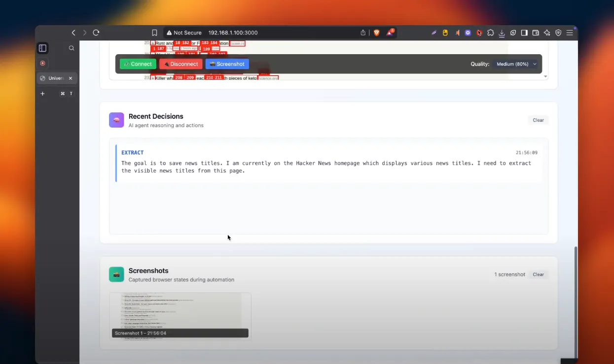The width and height of the screenshot is (614, 364).
Task: Click the Recent Decisions brain icon
Action: pyautogui.click(x=116, y=120)
